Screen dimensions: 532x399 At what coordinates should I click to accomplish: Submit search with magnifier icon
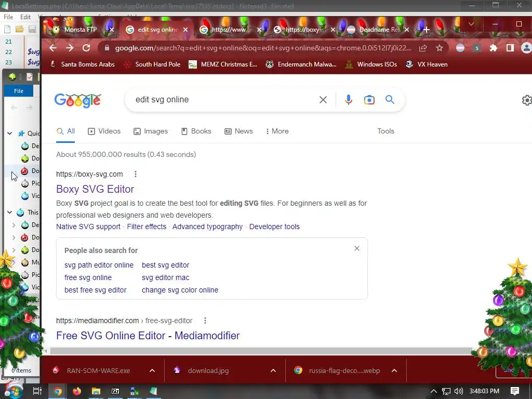click(x=390, y=99)
